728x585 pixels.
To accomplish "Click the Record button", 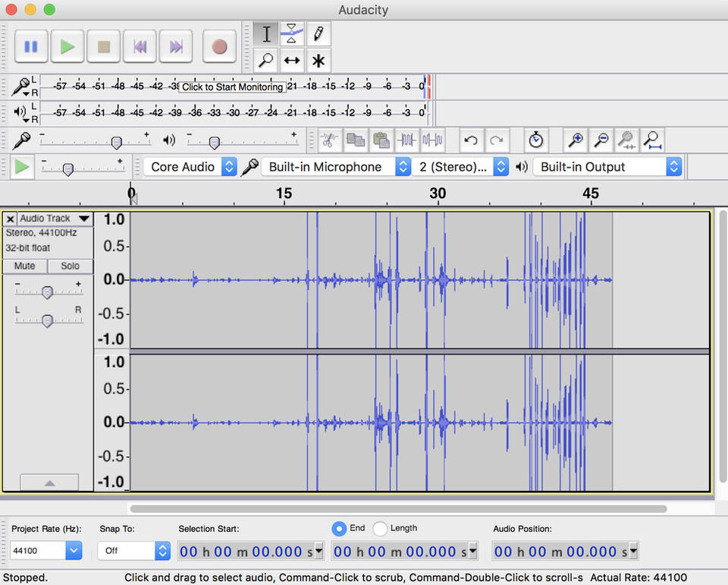I will (x=219, y=47).
